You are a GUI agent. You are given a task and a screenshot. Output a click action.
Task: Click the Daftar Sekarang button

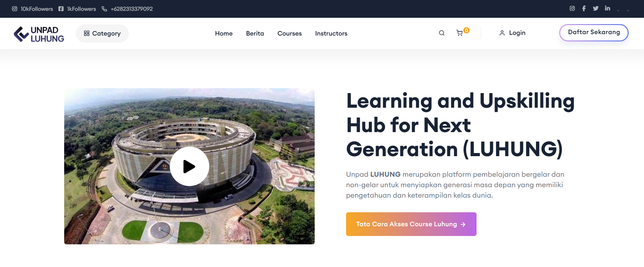point(594,32)
